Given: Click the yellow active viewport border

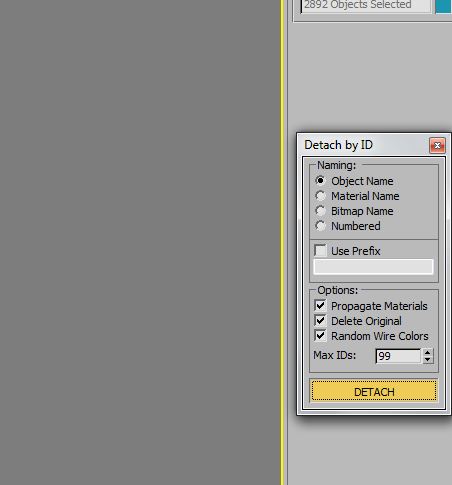Looking at the screenshot, I should (x=282, y=242).
